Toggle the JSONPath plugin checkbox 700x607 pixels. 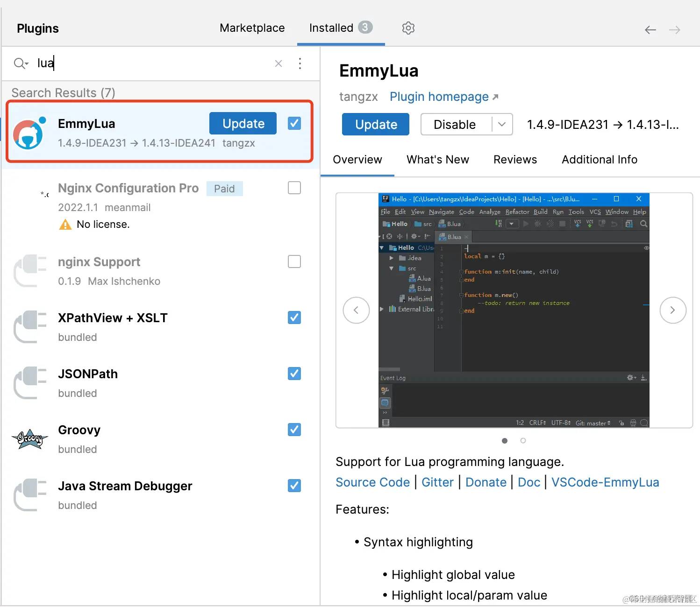coord(294,374)
